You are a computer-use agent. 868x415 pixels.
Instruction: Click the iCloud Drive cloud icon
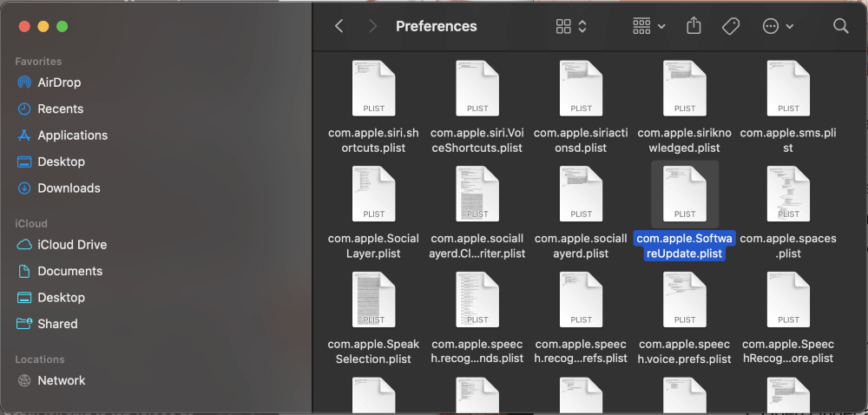point(24,245)
